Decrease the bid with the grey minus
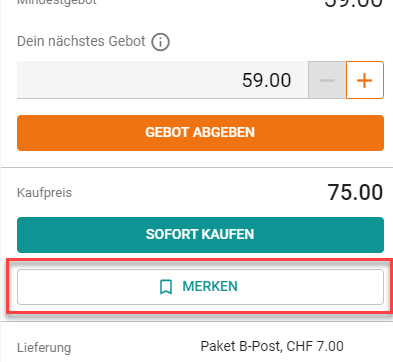Screen dimensions: 393x362 click(x=327, y=80)
